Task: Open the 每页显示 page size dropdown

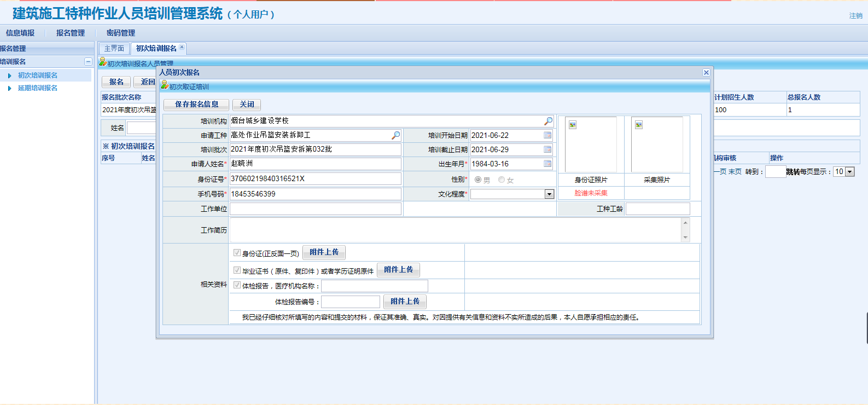Action: (x=849, y=172)
